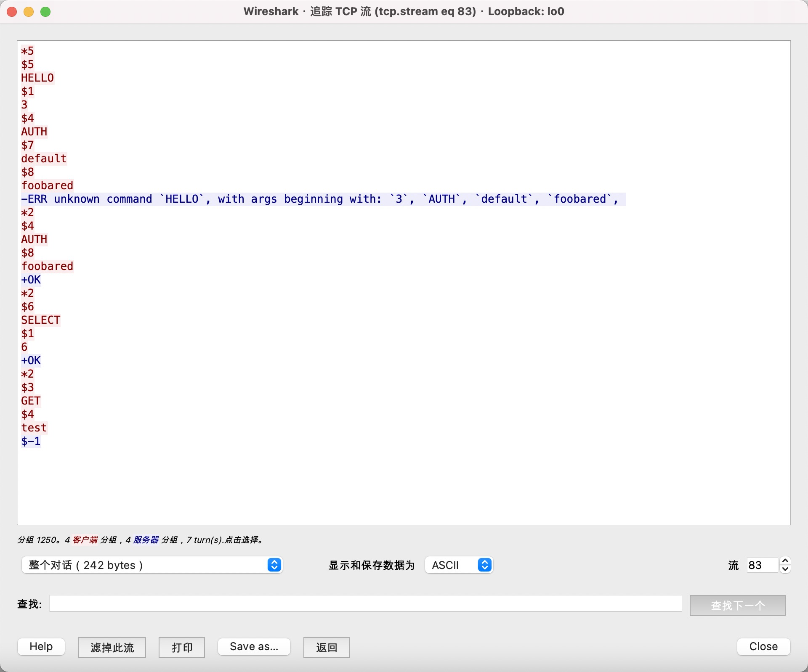Viewport: 808px width, 672px height.
Task: Click 查找下一个 to find next match
Action: click(737, 606)
